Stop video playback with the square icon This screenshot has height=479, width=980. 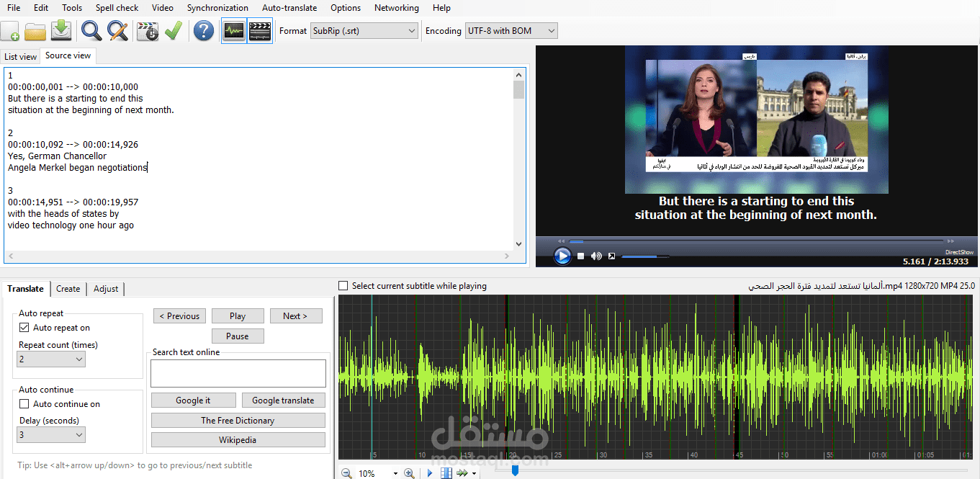click(581, 256)
